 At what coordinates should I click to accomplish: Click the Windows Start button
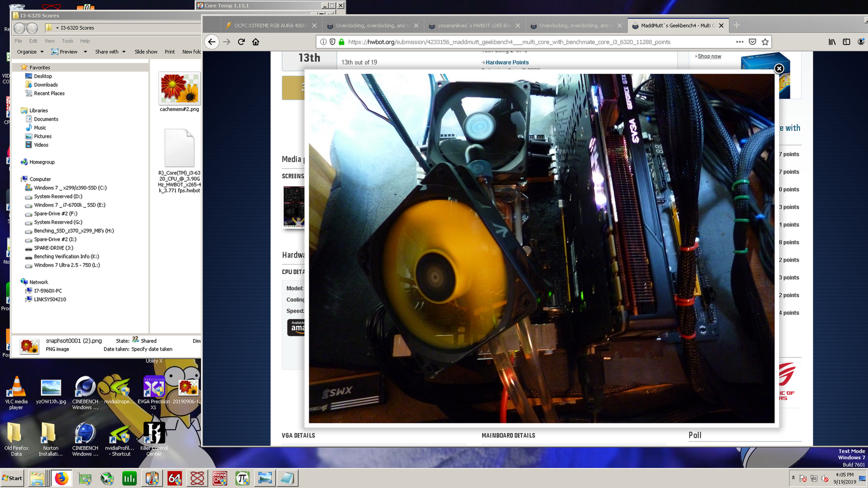[x=13, y=478]
